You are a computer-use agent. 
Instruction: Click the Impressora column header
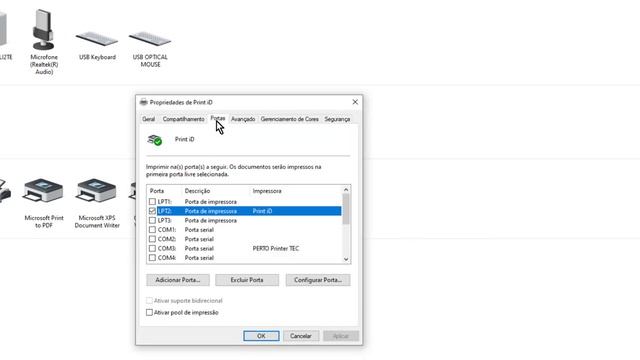267,191
